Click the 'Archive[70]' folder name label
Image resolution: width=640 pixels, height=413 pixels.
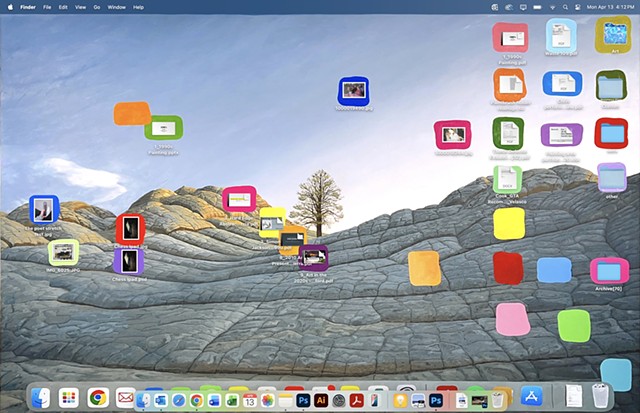click(609, 289)
